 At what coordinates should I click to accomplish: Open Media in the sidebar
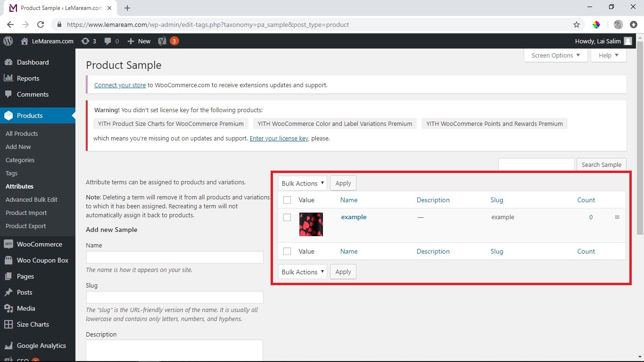coord(38,308)
